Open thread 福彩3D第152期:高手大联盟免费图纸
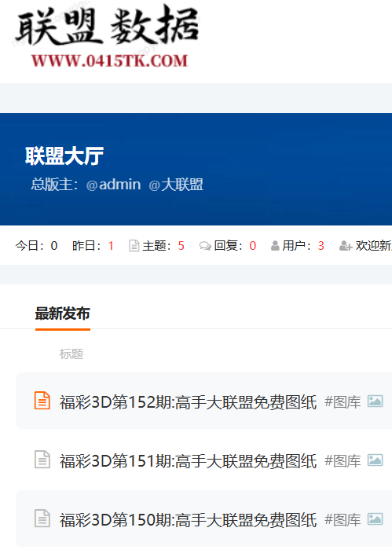This screenshot has width=392, height=557. click(x=189, y=402)
